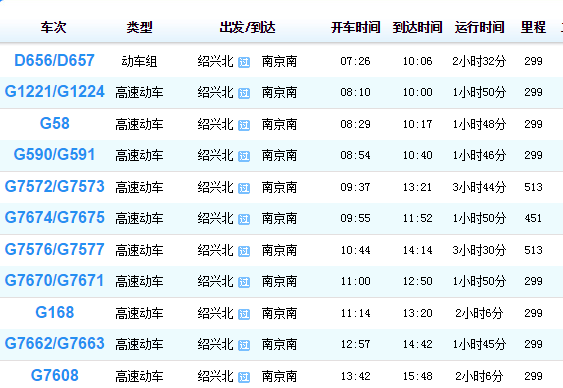Select departure time 11:00
Image resolution: width=563 pixels, height=388 pixels.
(x=355, y=281)
